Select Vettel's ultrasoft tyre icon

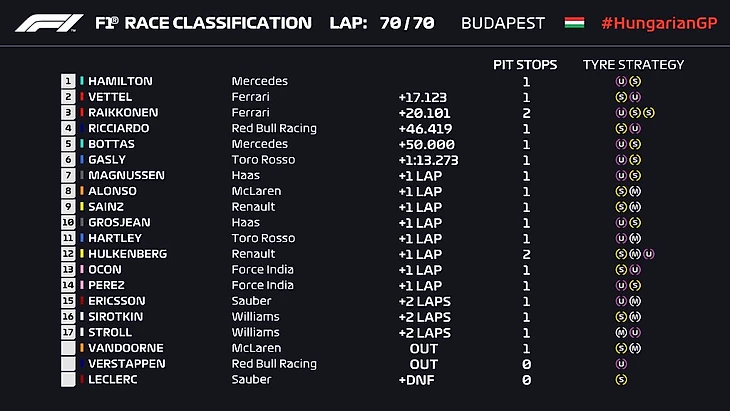click(635, 97)
